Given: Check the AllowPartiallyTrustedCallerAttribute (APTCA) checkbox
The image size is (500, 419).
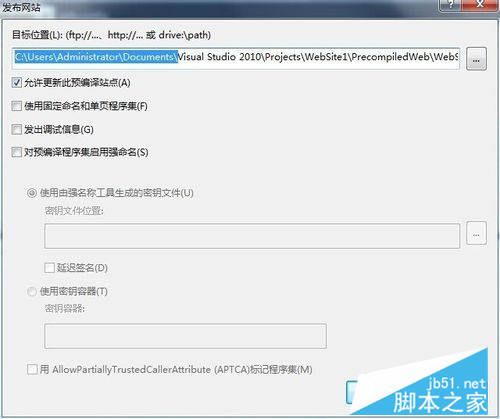Looking at the screenshot, I should 32,369.
